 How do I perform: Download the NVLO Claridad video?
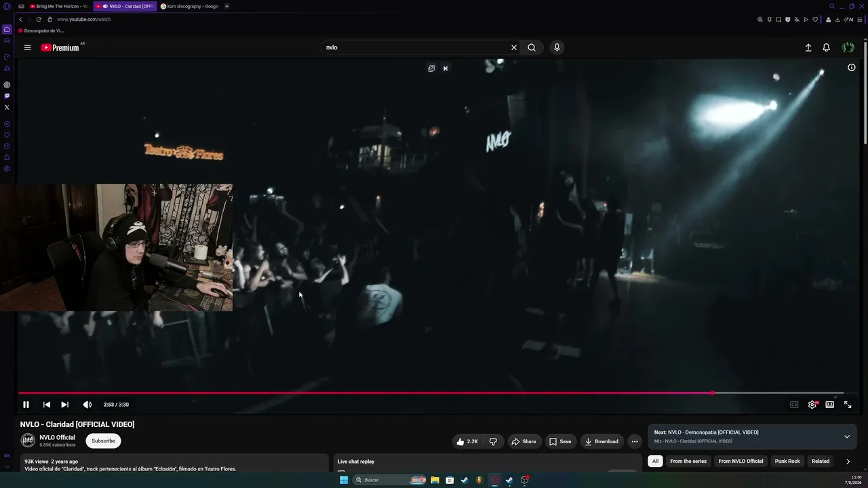tap(601, 442)
